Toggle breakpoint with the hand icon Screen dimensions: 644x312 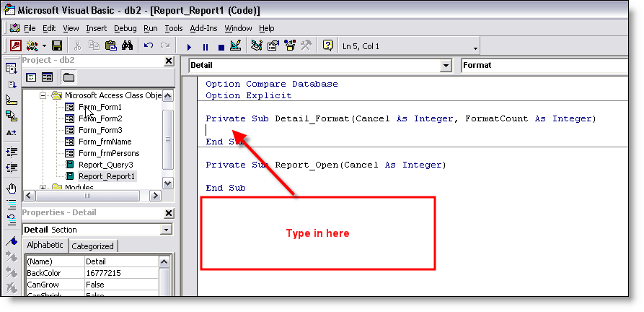click(x=12, y=188)
